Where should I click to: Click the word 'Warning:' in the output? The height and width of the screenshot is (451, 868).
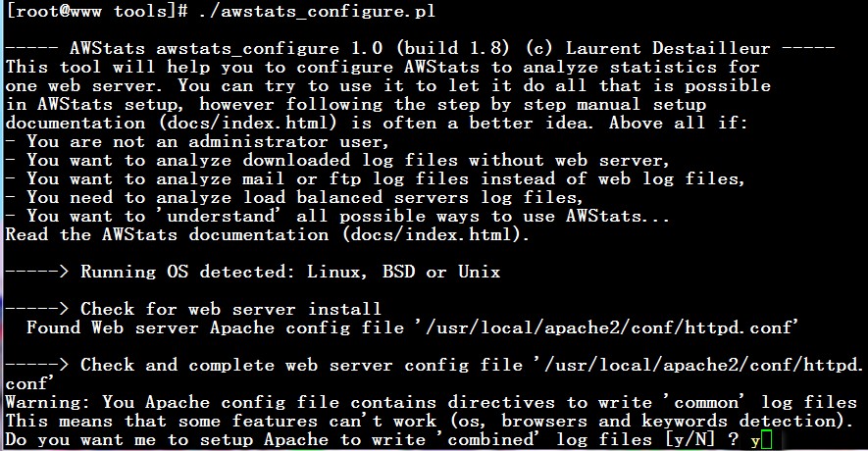pyautogui.click(x=48, y=403)
